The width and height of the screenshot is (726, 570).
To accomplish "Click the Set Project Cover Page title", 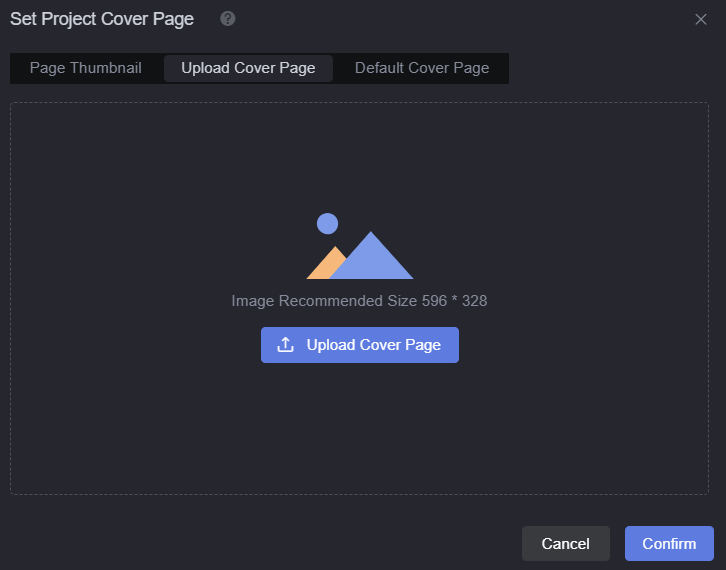I will pyautogui.click(x=102, y=19).
